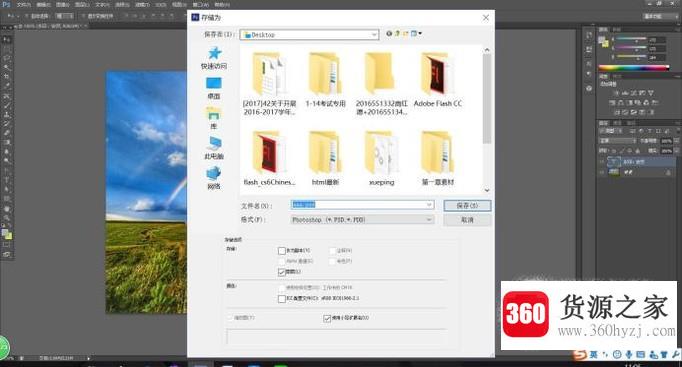Click the back navigation icon in Save dialog

[x=389, y=33]
